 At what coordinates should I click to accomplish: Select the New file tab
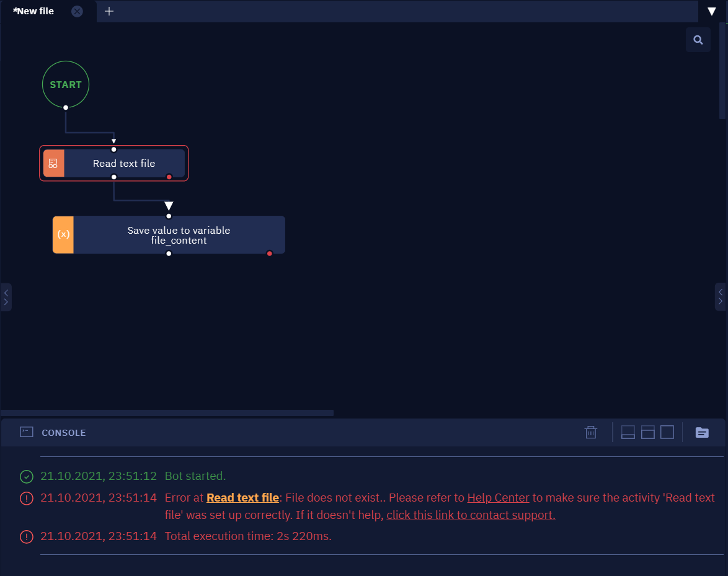tap(33, 11)
